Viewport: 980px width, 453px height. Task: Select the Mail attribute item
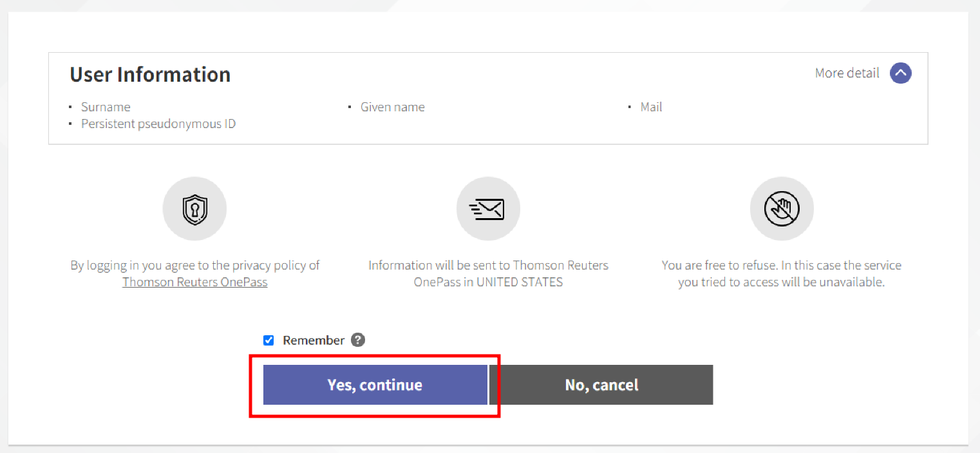coord(651,107)
